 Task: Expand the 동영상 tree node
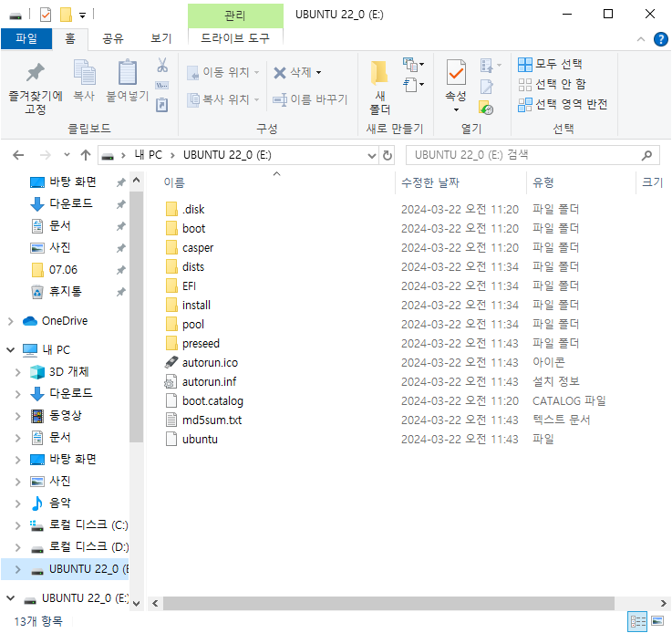pyautogui.click(x=18, y=416)
